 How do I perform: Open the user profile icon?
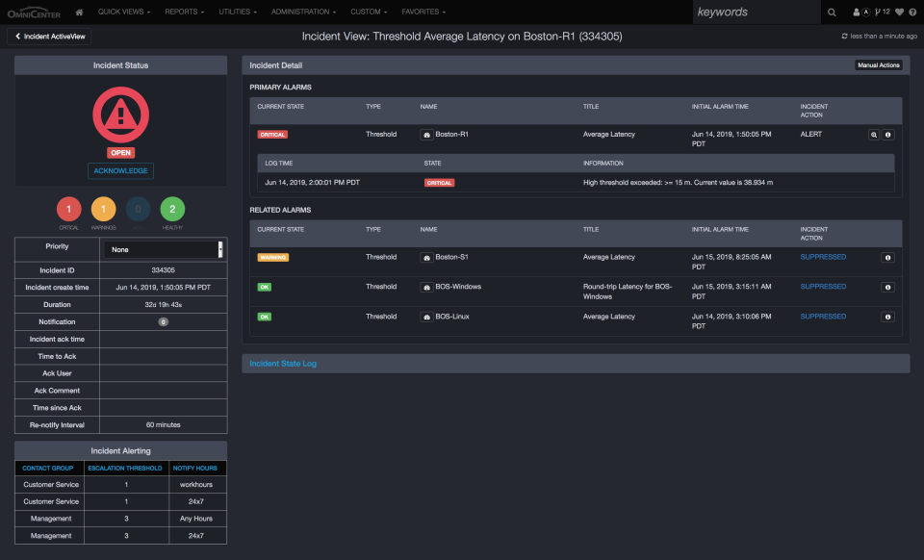pyautogui.click(x=857, y=12)
